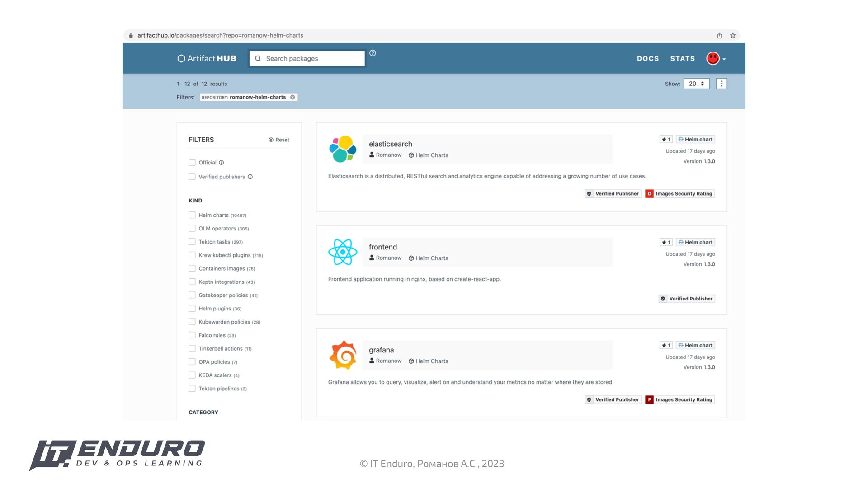Click the grafana package logo
868x488 pixels.
[343, 355]
